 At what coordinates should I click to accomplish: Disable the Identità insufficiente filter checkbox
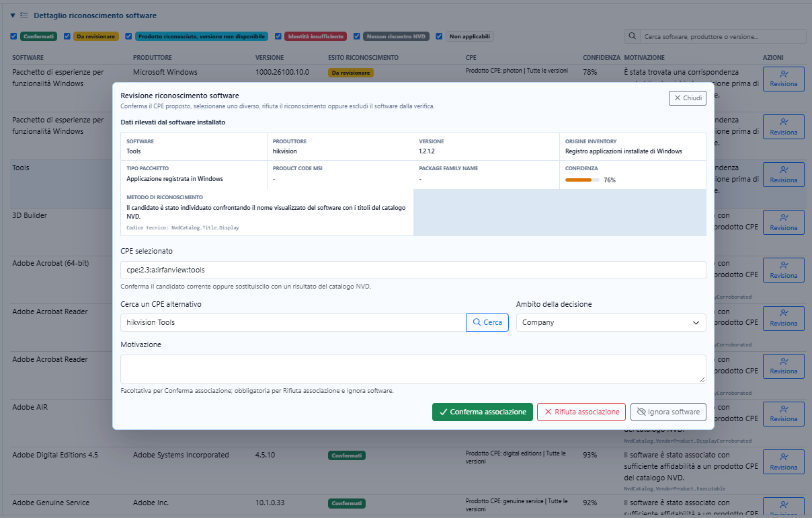[x=277, y=36]
